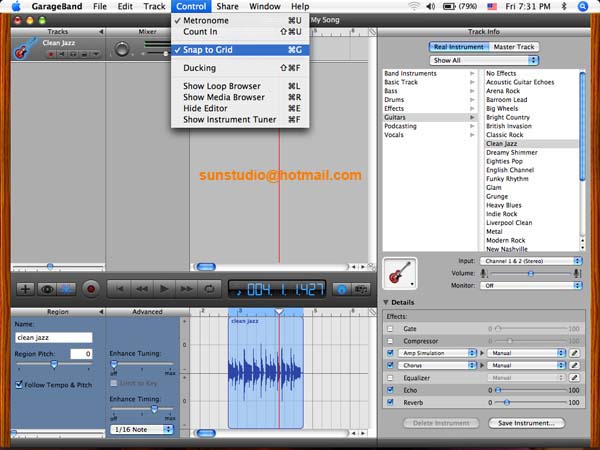Enable the Compressor effect checkbox
600x450 pixels.
coord(390,341)
